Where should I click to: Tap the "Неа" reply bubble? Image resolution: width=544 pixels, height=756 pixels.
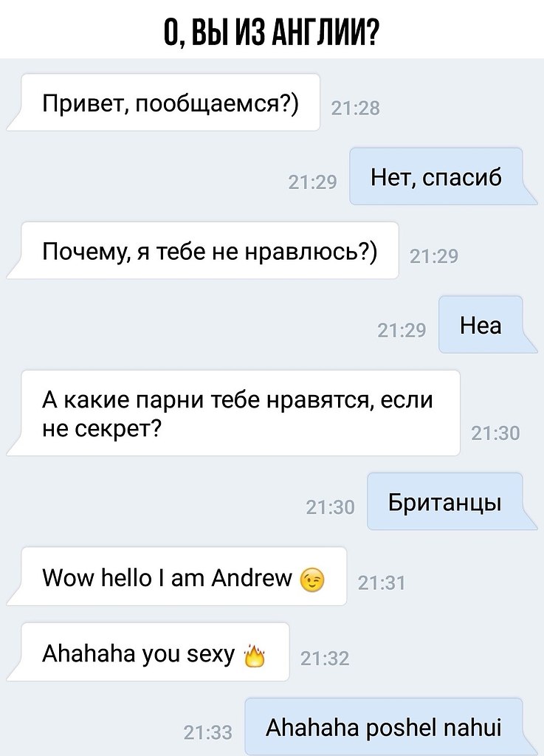pos(481,325)
